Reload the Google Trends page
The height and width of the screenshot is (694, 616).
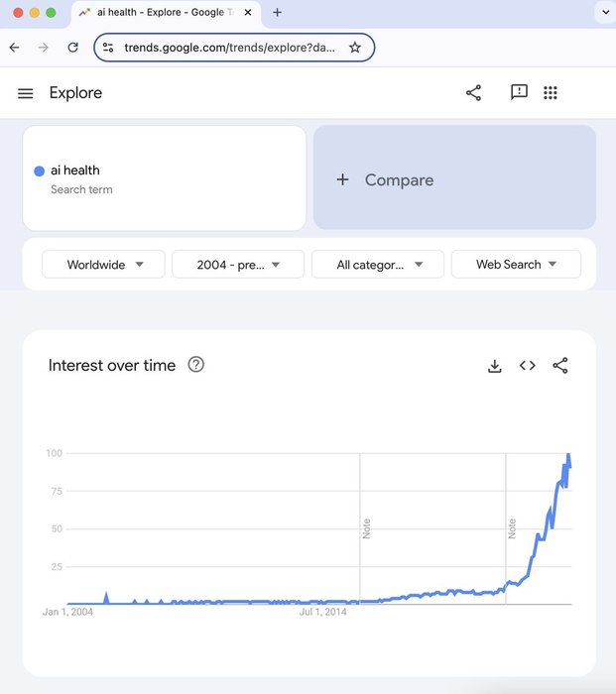tap(72, 48)
